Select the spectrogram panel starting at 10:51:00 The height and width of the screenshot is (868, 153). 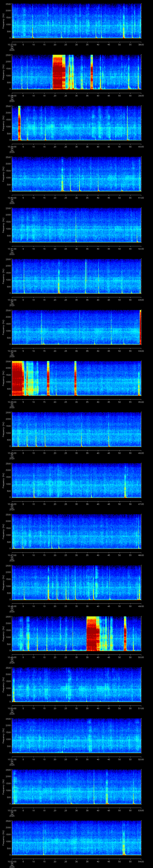[x=76, y=736]
